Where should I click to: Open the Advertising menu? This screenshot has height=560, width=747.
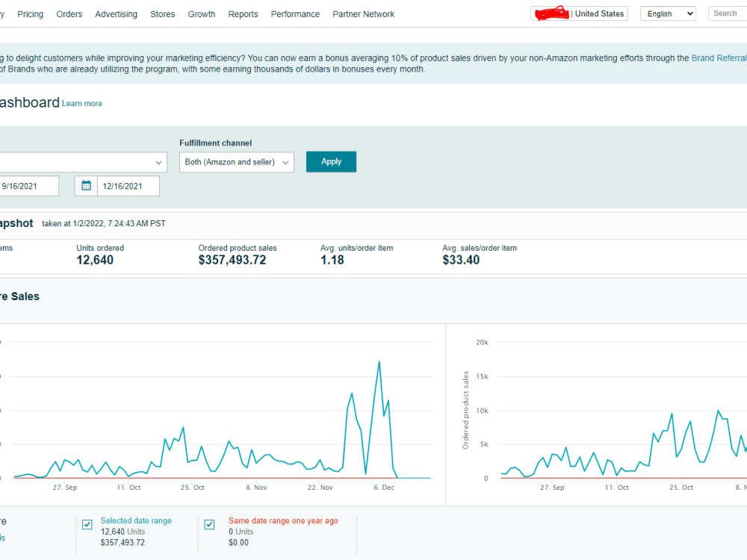point(116,14)
